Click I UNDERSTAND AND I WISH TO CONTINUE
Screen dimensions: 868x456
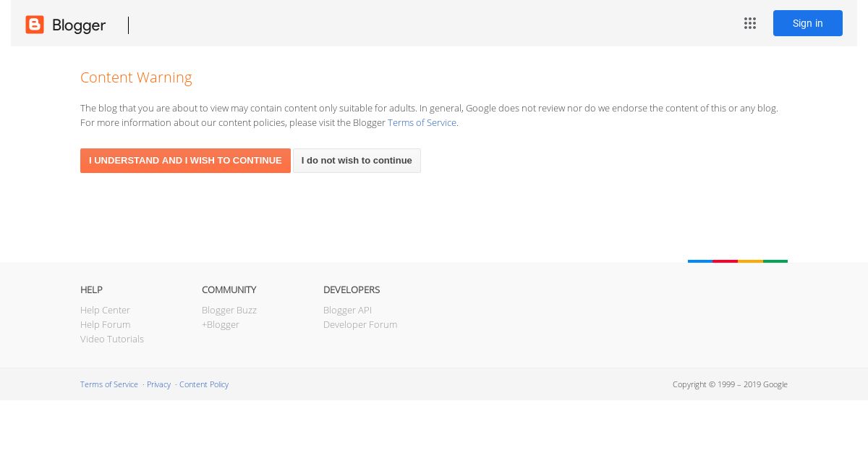pyautogui.click(x=185, y=161)
